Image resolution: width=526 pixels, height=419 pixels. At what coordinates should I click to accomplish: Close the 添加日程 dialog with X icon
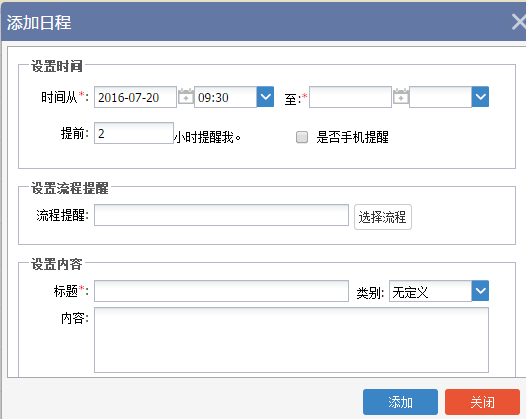pos(519,23)
